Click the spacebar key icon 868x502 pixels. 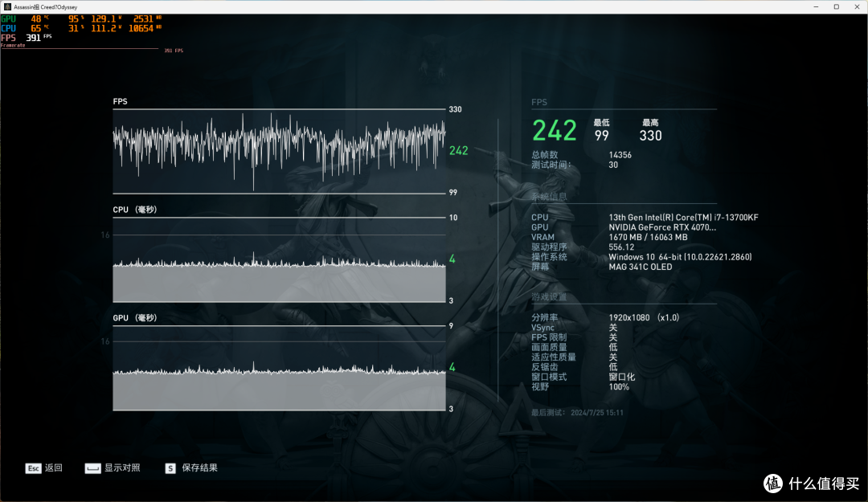click(x=92, y=468)
